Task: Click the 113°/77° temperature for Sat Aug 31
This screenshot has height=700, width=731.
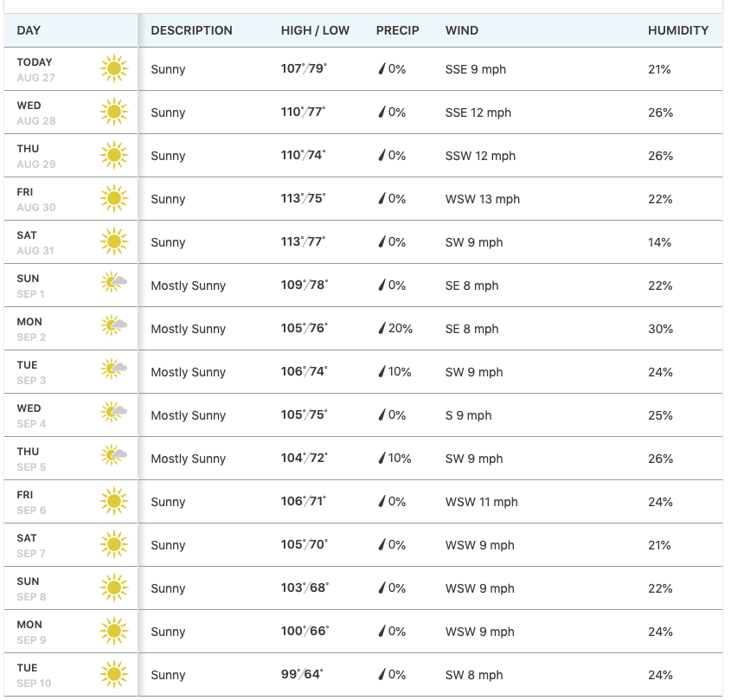Action: (x=303, y=241)
